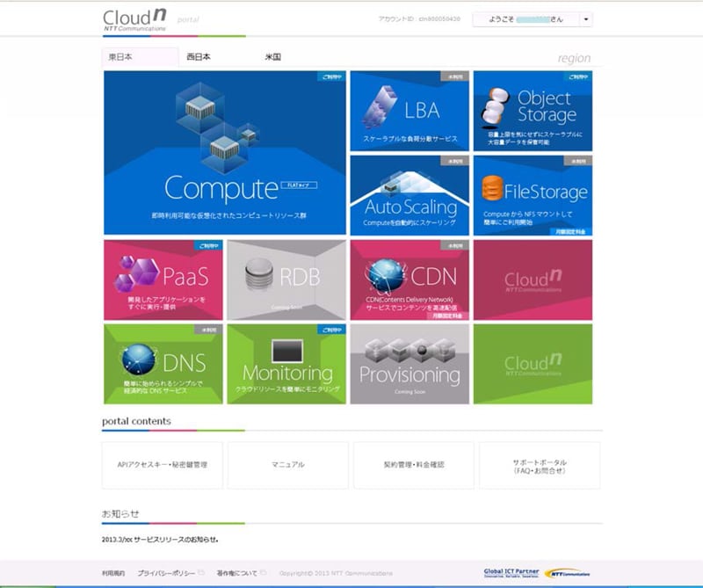Click the PaaS purple hexagons icon
Image resolution: width=703 pixels, height=588 pixels.
pyautogui.click(x=137, y=273)
